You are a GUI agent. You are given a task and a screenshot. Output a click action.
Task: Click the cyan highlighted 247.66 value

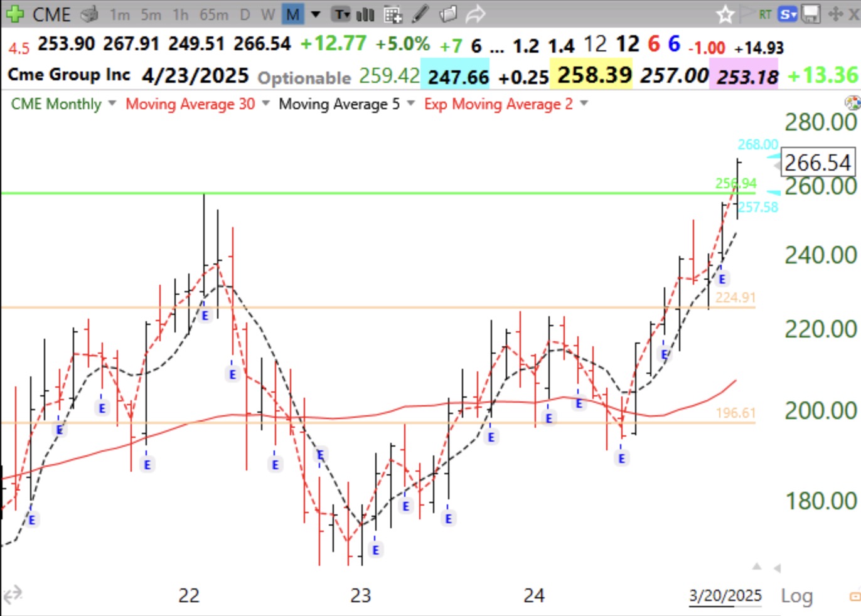click(458, 77)
